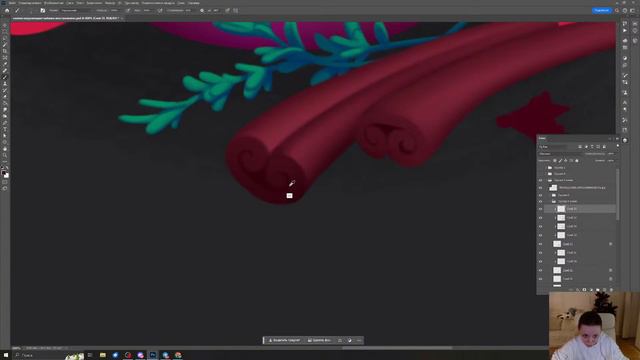The height and width of the screenshot is (360, 640).
Task: Open brush settings panel icon in options bar
Action: [x=43, y=11]
